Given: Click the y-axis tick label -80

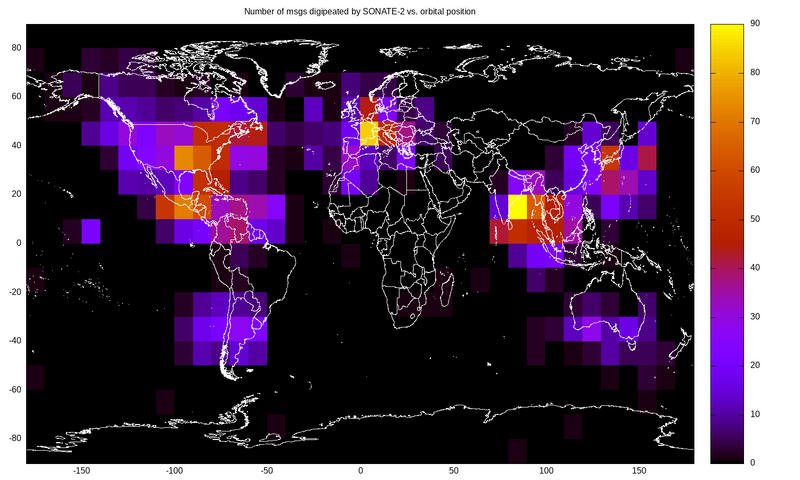Looking at the screenshot, I should [x=15, y=437].
